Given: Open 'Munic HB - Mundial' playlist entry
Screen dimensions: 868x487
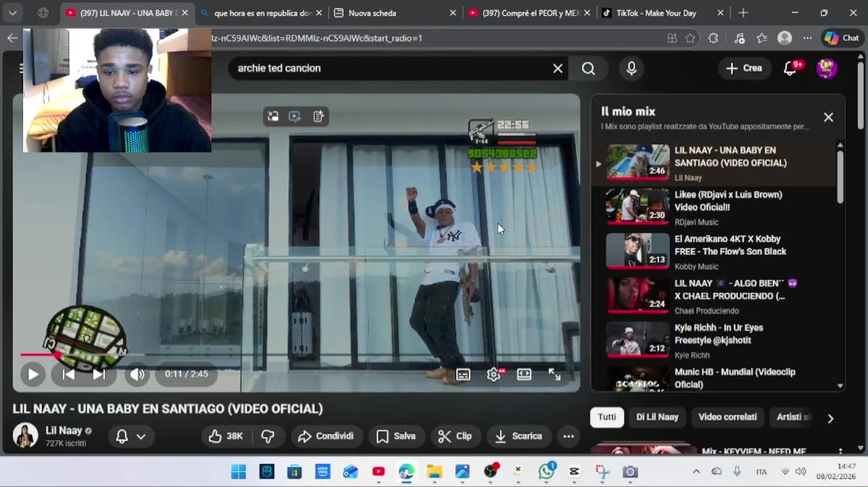Looking at the screenshot, I should point(715,377).
